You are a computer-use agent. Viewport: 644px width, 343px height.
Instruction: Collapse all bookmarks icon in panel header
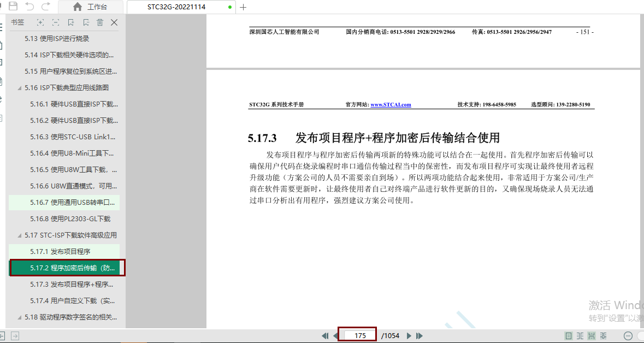56,22
